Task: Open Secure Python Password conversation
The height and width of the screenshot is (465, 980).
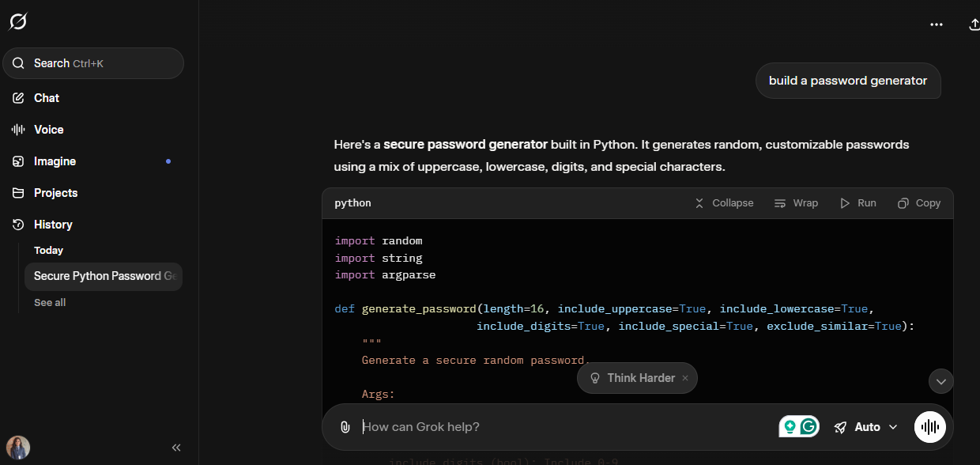Action: (104, 276)
